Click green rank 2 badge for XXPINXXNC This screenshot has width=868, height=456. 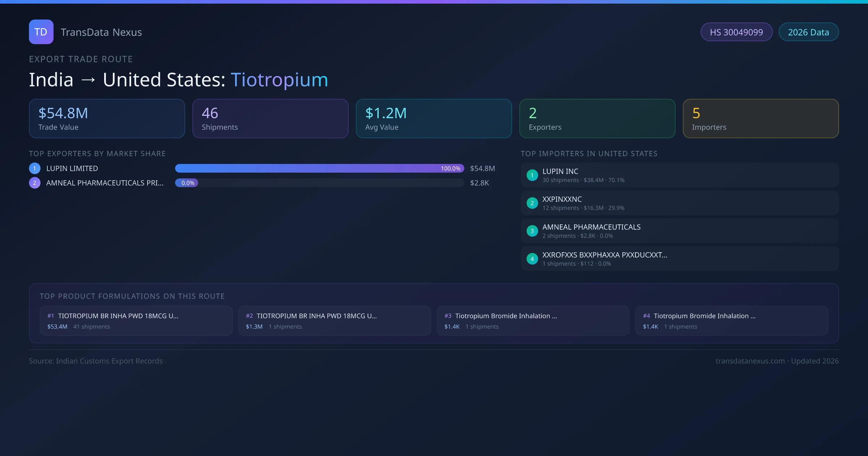532,203
